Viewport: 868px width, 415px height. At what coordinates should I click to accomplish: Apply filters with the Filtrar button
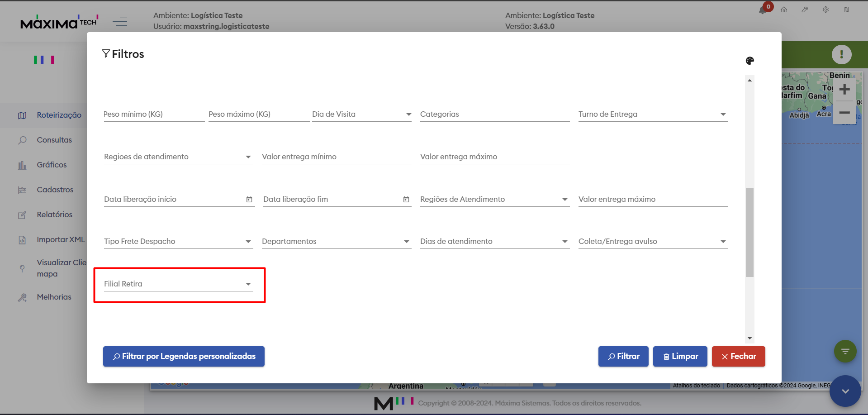point(623,356)
